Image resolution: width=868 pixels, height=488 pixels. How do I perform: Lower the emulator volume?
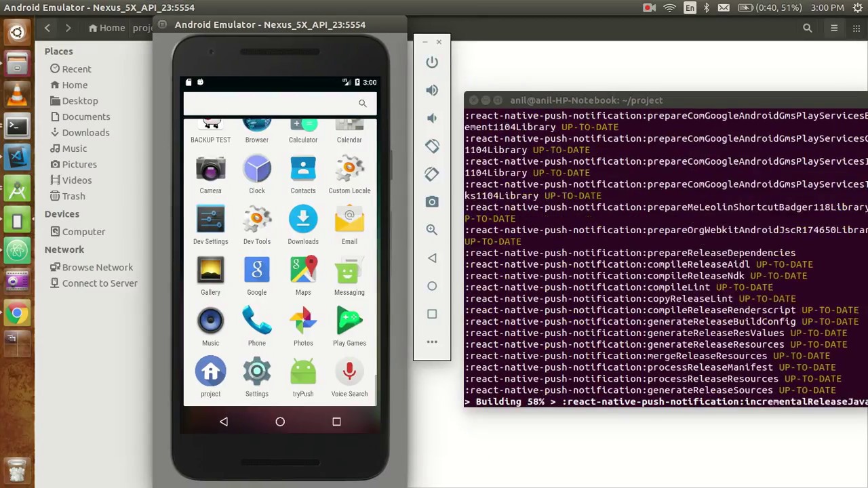click(x=432, y=118)
